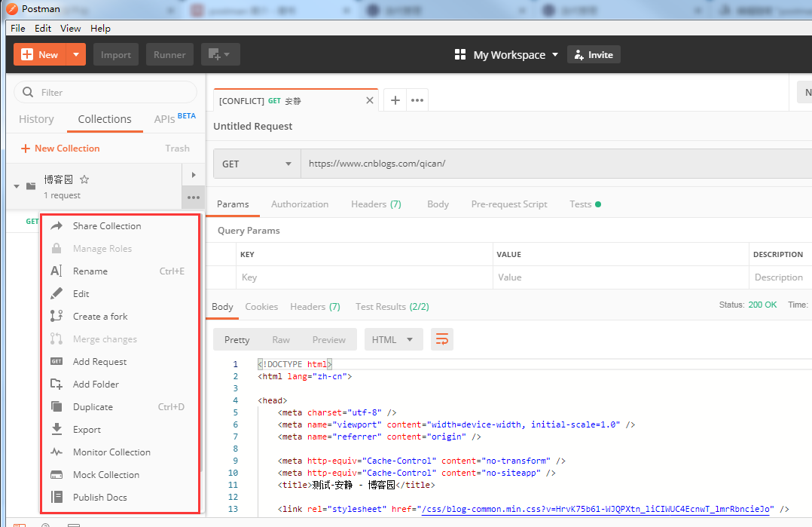
Task: Click the Invite button
Action: [x=594, y=54]
